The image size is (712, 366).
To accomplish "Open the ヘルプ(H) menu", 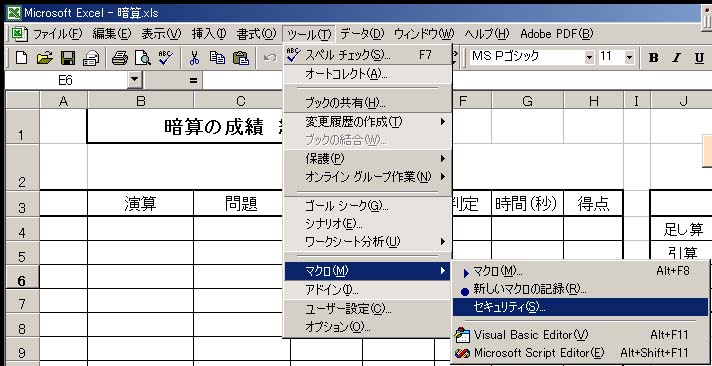I will 487,34.
